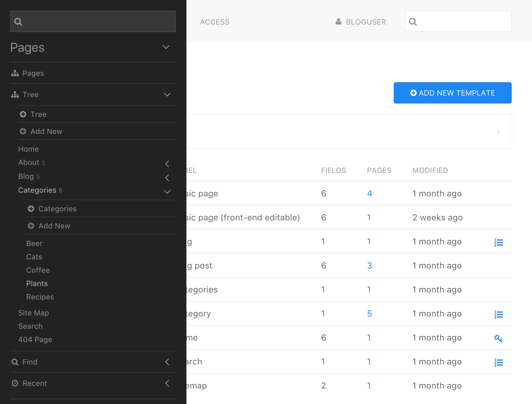Open the Blog page in tree
Viewport: 532px width, 404px height.
26,176
